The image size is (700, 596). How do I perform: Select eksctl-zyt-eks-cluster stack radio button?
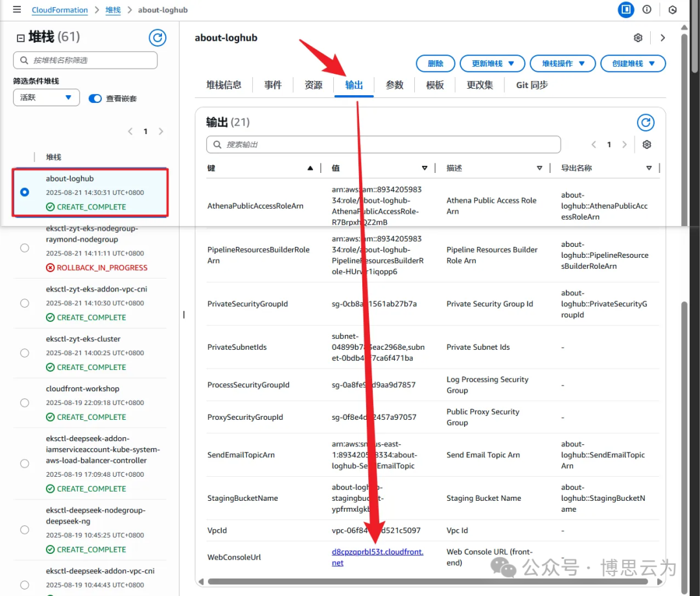click(x=25, y=353)
